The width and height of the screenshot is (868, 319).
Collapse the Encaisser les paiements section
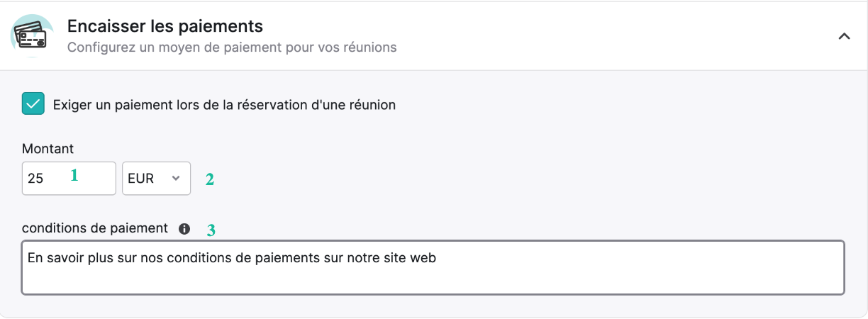844,36
